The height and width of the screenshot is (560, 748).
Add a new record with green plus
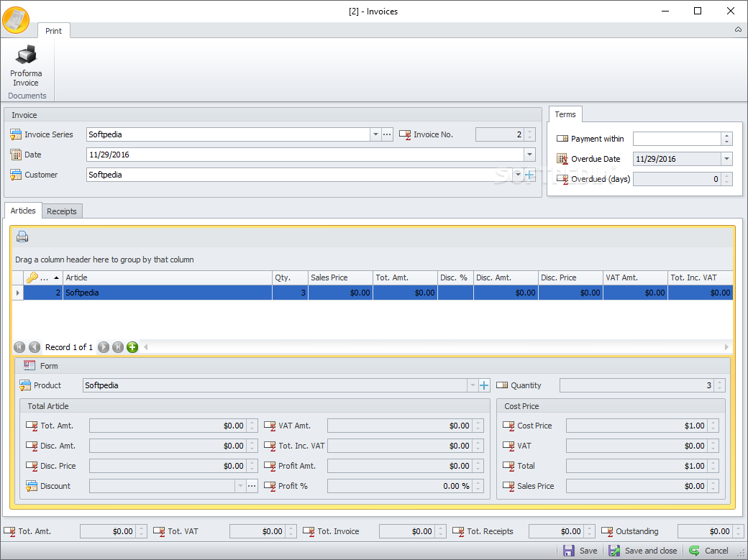point(132,347)
